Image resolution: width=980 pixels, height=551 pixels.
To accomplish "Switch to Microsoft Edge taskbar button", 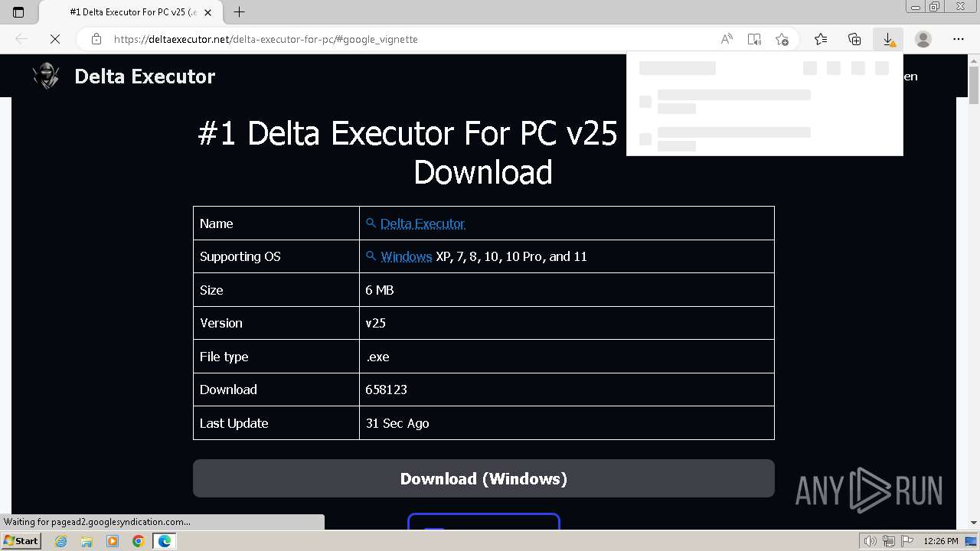I will pos(164,541).
